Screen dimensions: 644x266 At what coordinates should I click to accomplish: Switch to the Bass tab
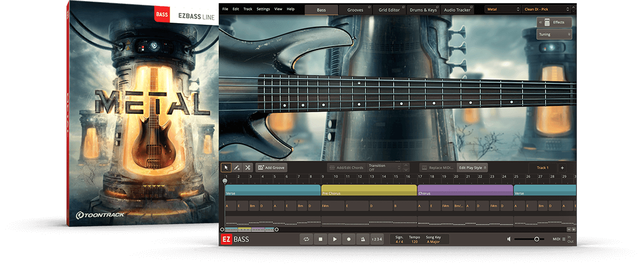[321, 10]
